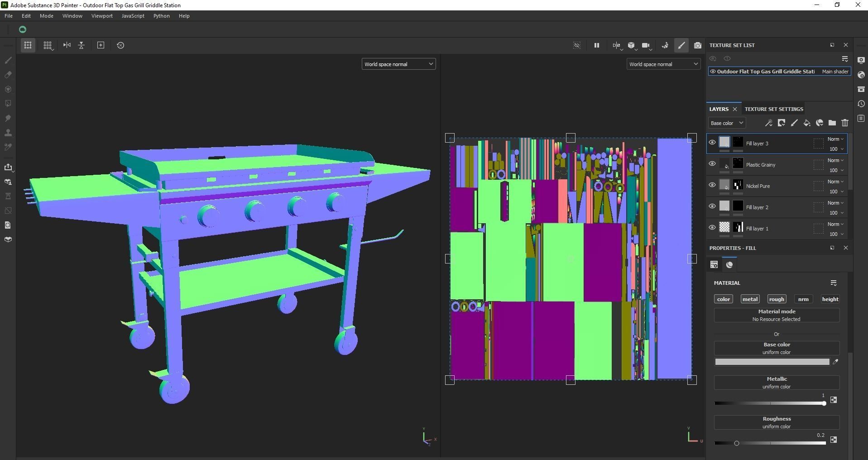
Task: Open the base color swatch picker
Action: click(772, 362)
